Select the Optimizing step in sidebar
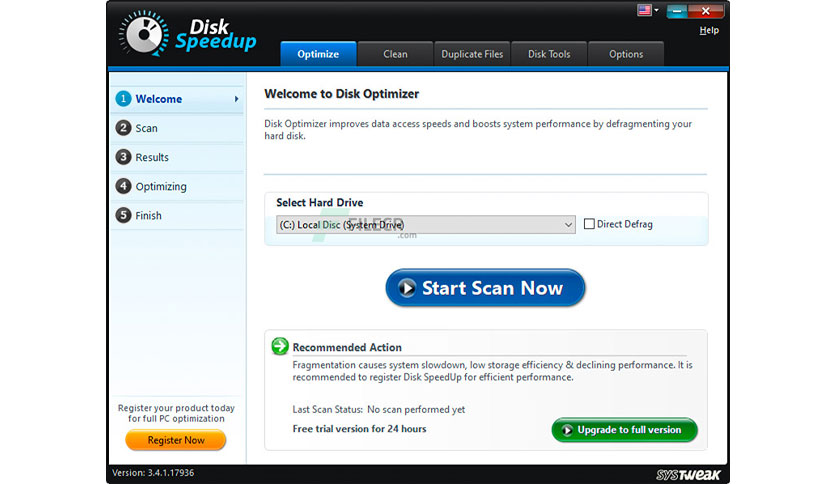Viewport: 836px width, 484px height. (x=177, y=187)
